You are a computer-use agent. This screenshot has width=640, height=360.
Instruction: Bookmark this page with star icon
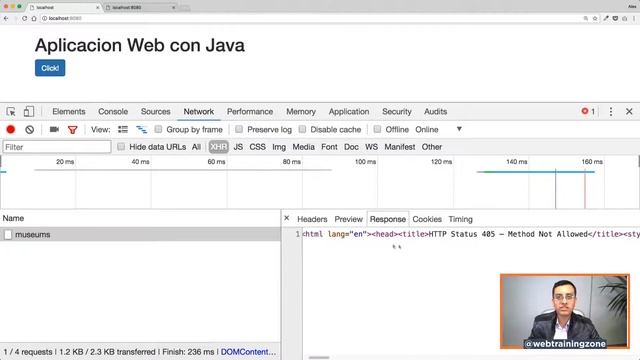[x=595, y=18]
